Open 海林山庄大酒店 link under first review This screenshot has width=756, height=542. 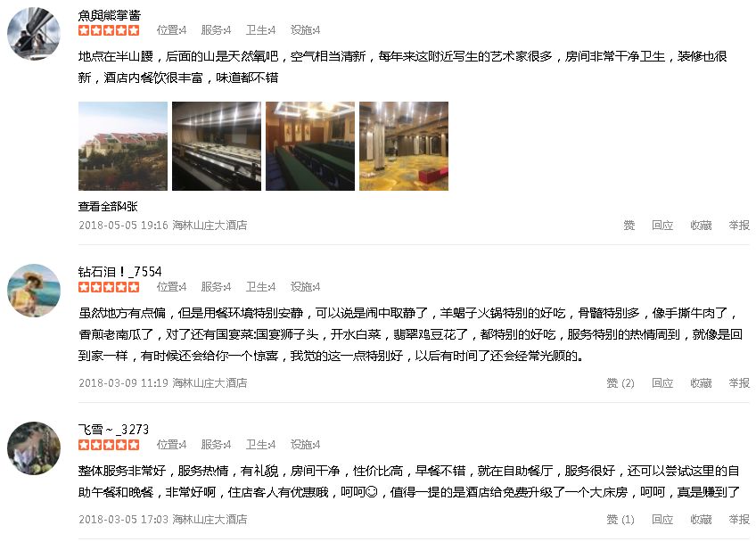point(210,226)
